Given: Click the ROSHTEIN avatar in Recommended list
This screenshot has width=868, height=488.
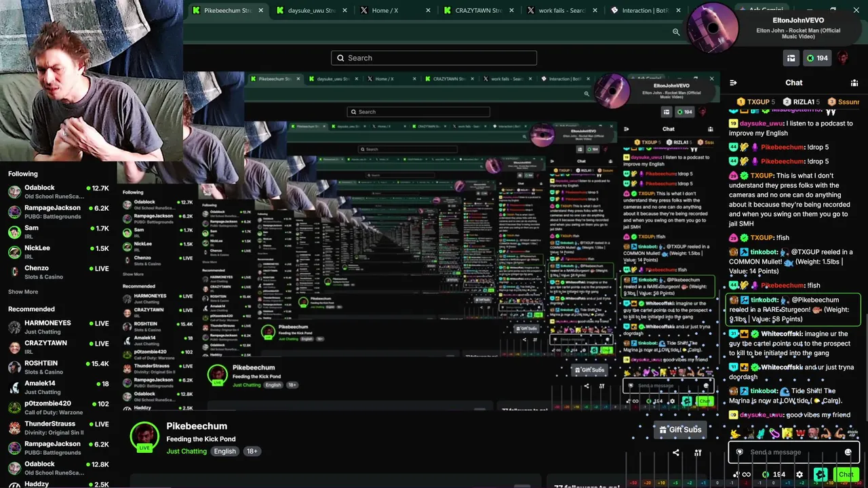Looking at the screenshot, I should 14,367.
